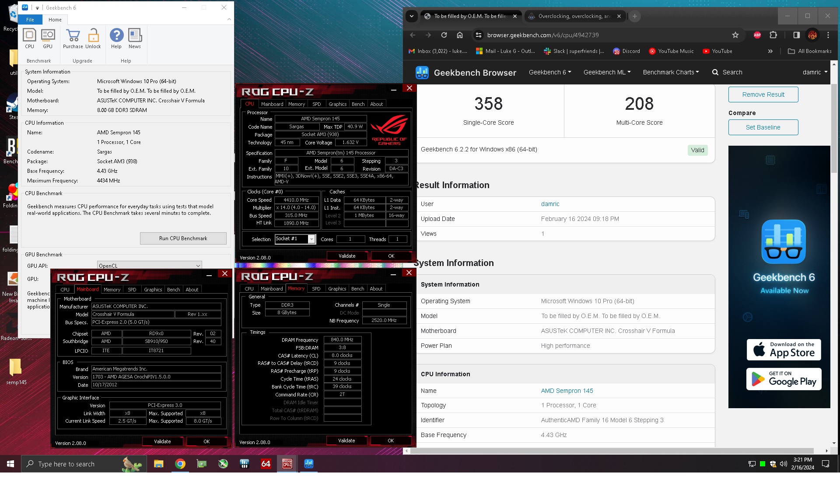Switch to SPD tab in memory CPU-Z window
Viewport: 840px width, 504px height.
click(x=316, y=289)
